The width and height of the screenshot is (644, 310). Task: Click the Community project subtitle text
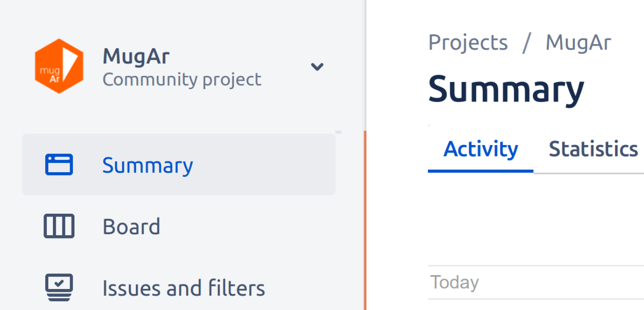tap(182, 79)
